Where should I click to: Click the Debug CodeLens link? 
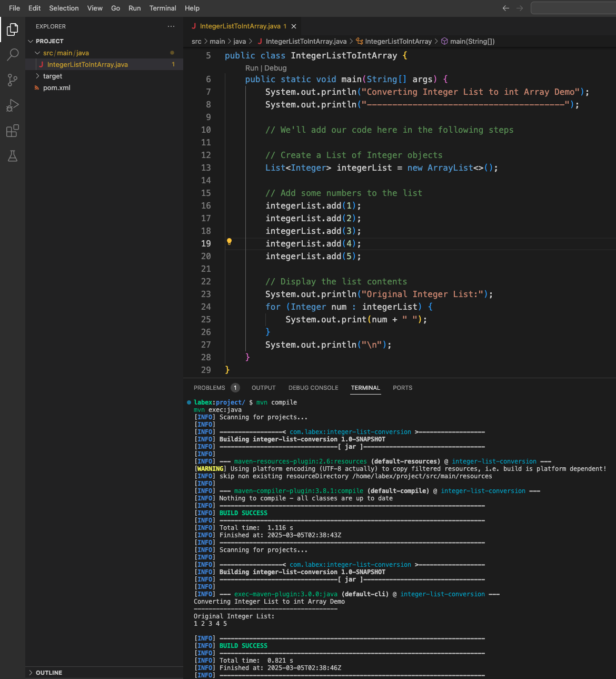click(275, 68)
